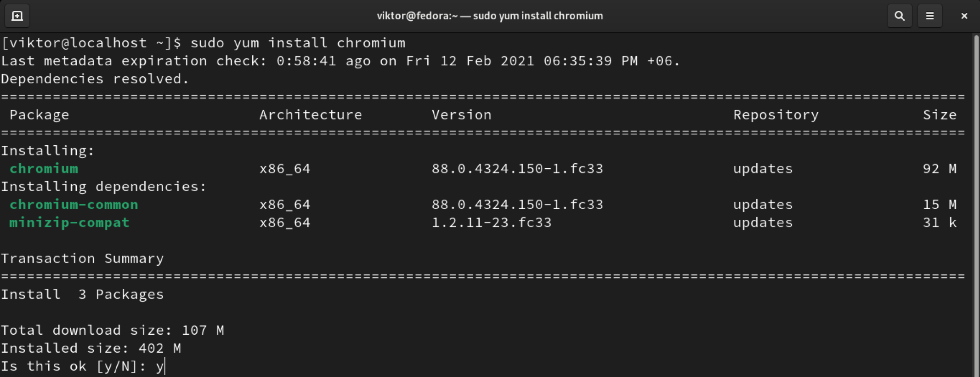Click the 'Installed size: 402 M' line
This screenshot has width=980, height=377.
pos(91,348)
